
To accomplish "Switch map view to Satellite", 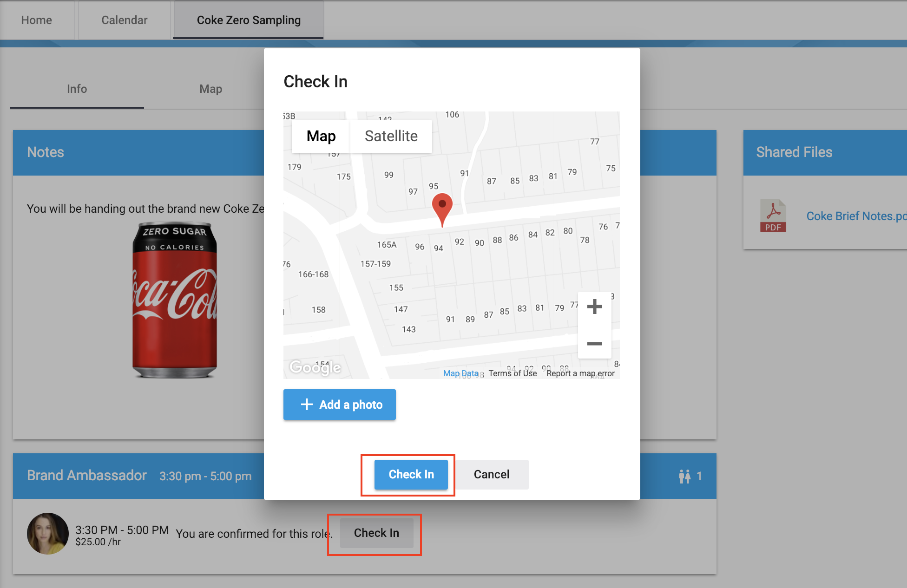I will [391, 136].
